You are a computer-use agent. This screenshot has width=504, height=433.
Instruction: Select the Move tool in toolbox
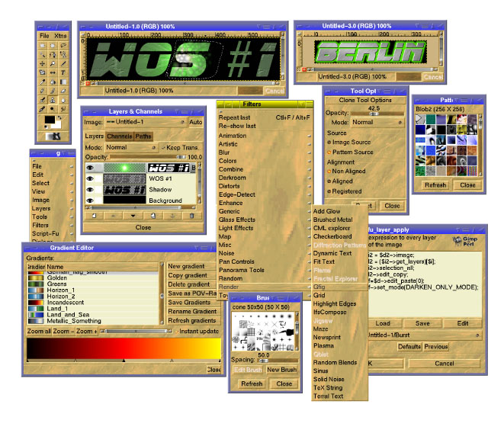41,64
